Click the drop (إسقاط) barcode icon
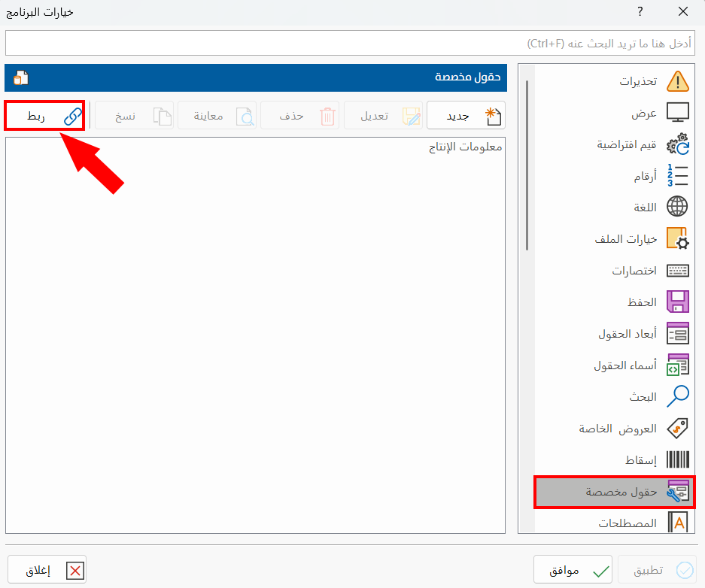Viewport: 705px width, 588px height. [676, 459]
